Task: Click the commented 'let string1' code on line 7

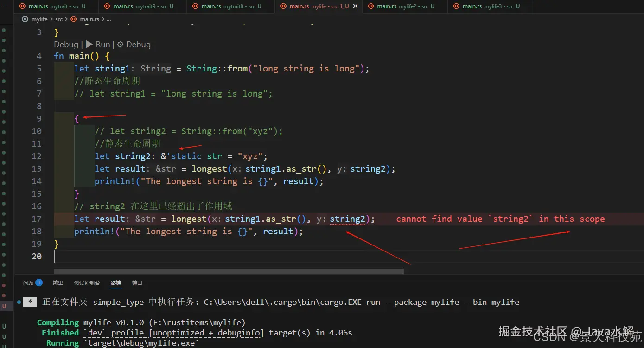Action: pyautogui.click(x=173, y=94)
